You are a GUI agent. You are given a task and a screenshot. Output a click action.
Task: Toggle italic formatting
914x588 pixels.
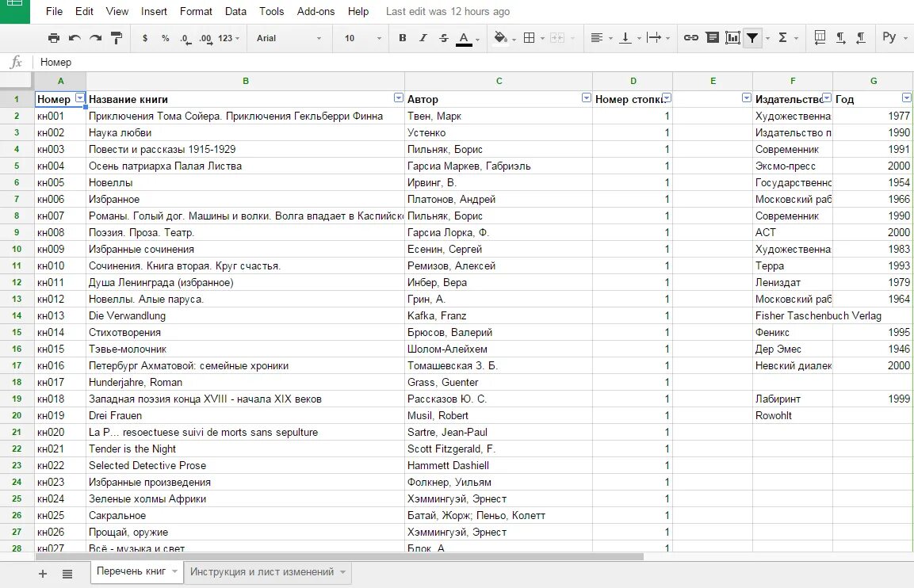423,38
